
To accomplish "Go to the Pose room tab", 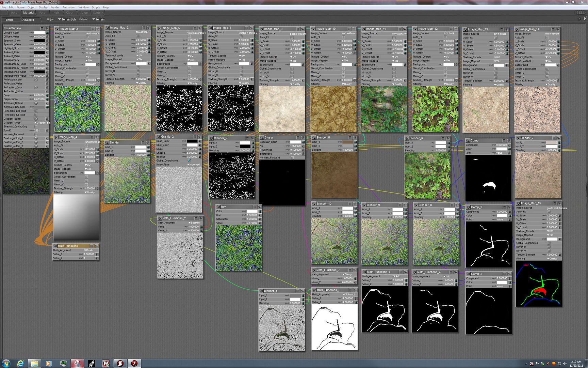I will click(14, 13).
